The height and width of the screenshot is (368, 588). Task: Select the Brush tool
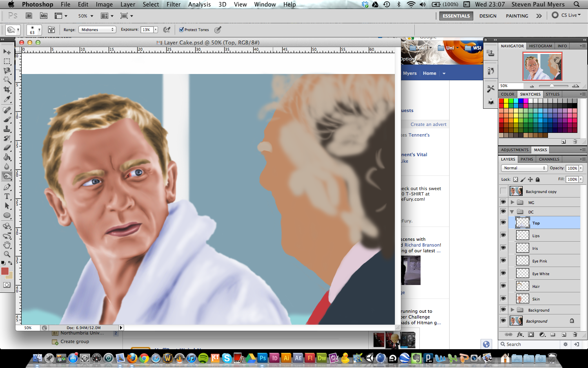tap(7, 119)
